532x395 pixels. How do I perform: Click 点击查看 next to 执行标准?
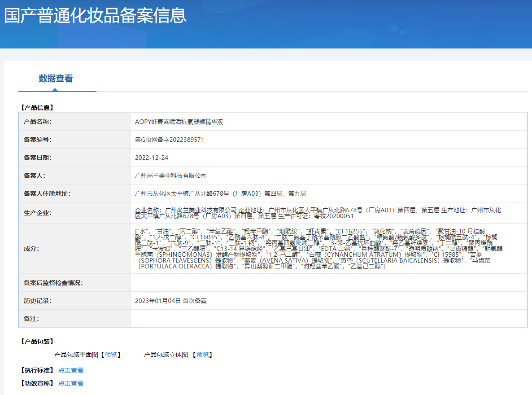coord(70,370)
